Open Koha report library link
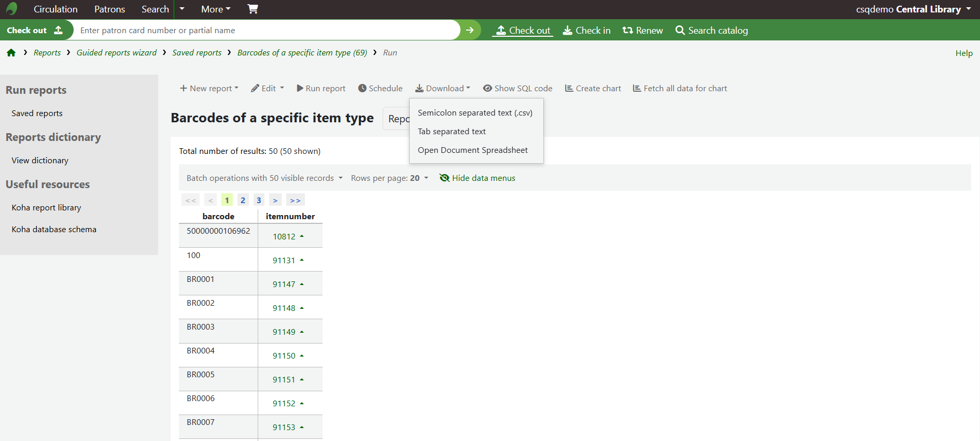This screenshot has width=980, height=441. coord(47,208)
